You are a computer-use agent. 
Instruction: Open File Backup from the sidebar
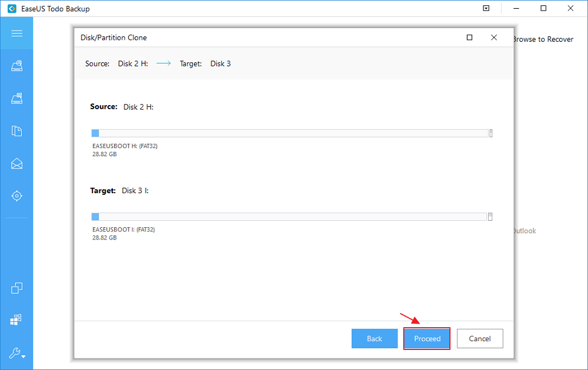[16, 130]
